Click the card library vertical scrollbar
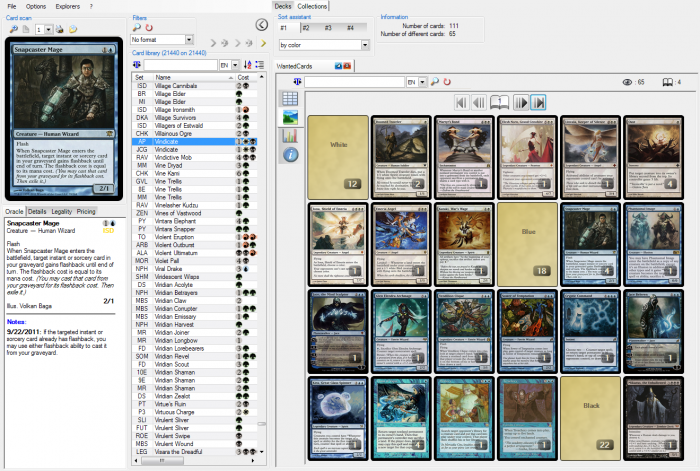The image size is (700, 471). point(262,266)
